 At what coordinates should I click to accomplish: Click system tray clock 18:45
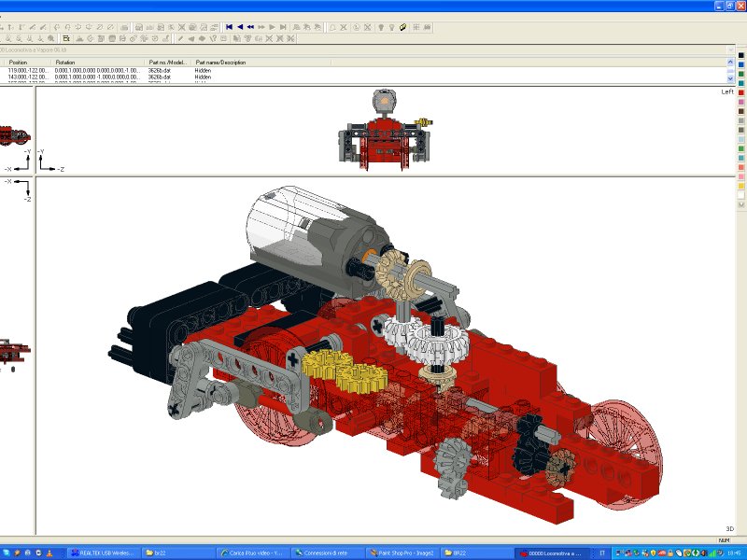[x=734, y=553]
